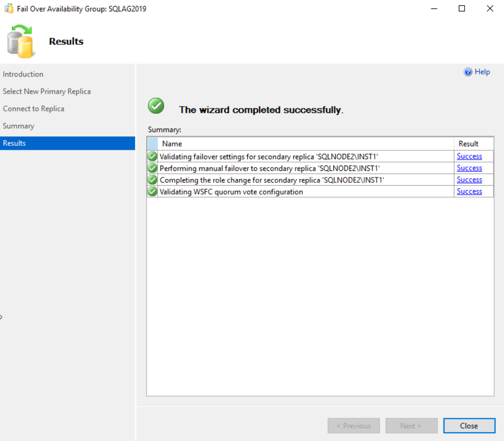Open Success link for Performing manual failover

click(x=469, y=168)
